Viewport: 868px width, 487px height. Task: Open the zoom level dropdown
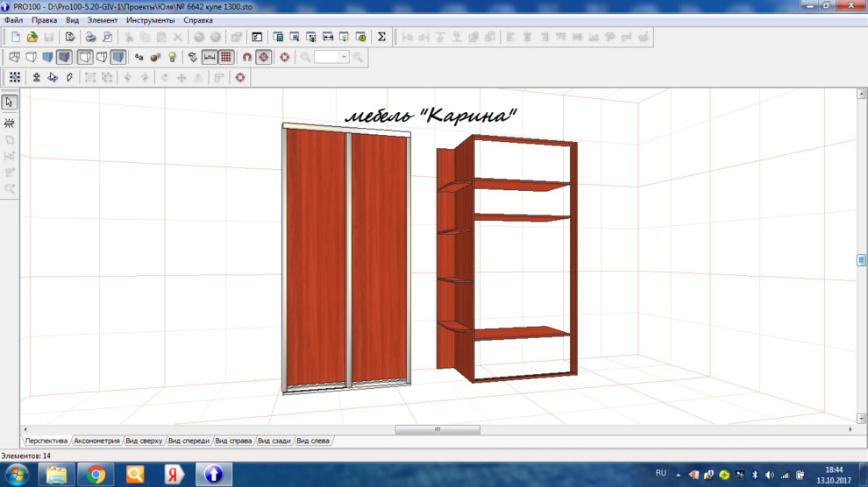pos(344,57)
